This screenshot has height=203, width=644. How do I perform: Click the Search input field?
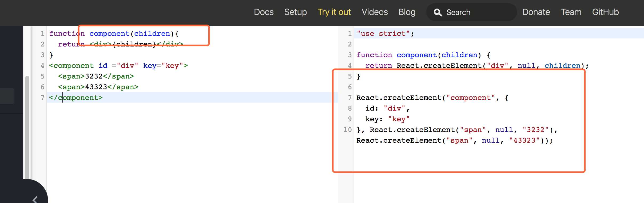[x=471, y=12]
